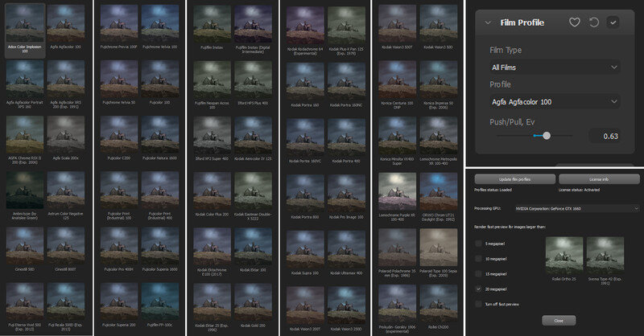Select the Rollei Ortho 25 thumbnail
Screen dimensions: 644x336
564,256
